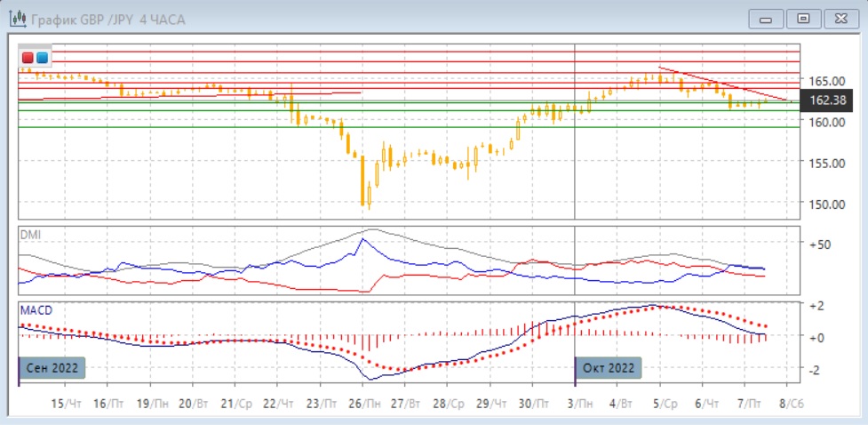The width and height of the screenshot is (868, 425).
Task: Click the 15/Чт date on time axis
Action: coord(65,403)
